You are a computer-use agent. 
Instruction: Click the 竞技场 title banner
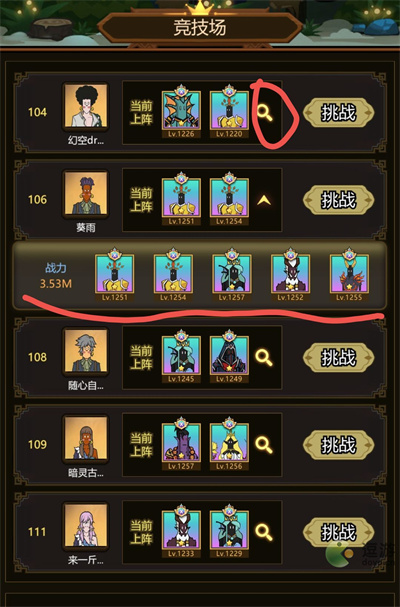[x=200, y=28]
